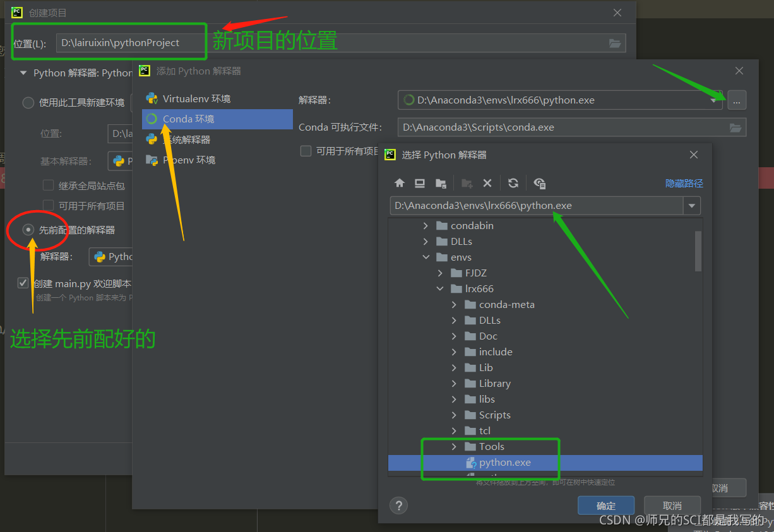Toggle show hidden files icon
This screenshot has height=532, width=774.
540,183
